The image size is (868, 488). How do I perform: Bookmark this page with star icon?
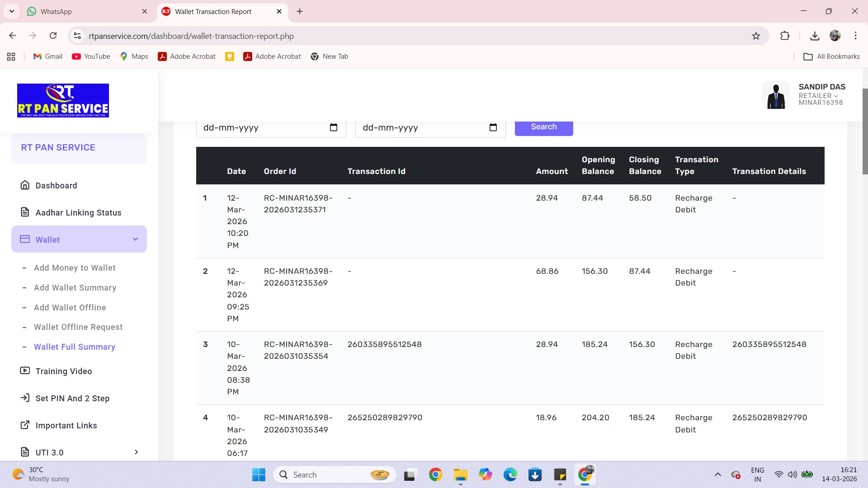[756, 36]
